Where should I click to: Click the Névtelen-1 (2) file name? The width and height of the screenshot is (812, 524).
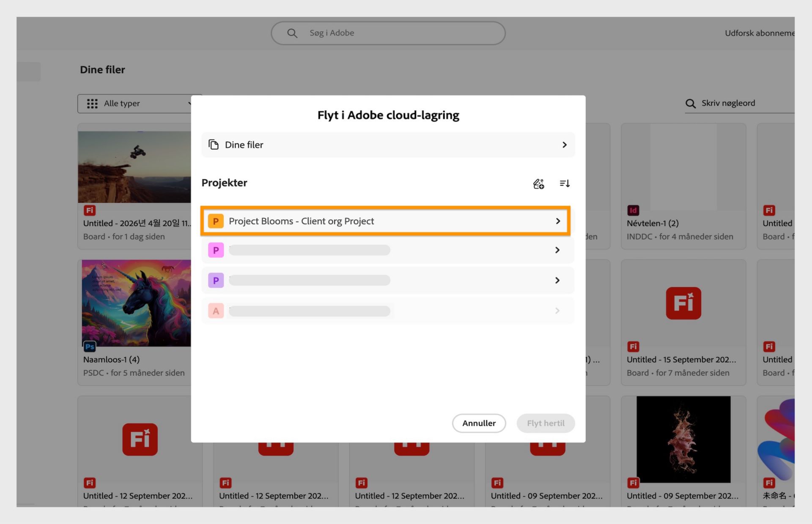pos(653,223)
